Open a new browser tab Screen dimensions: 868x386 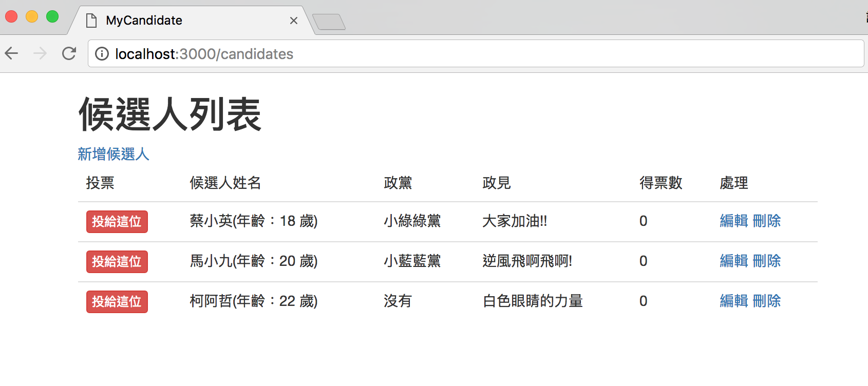point(329,22)
